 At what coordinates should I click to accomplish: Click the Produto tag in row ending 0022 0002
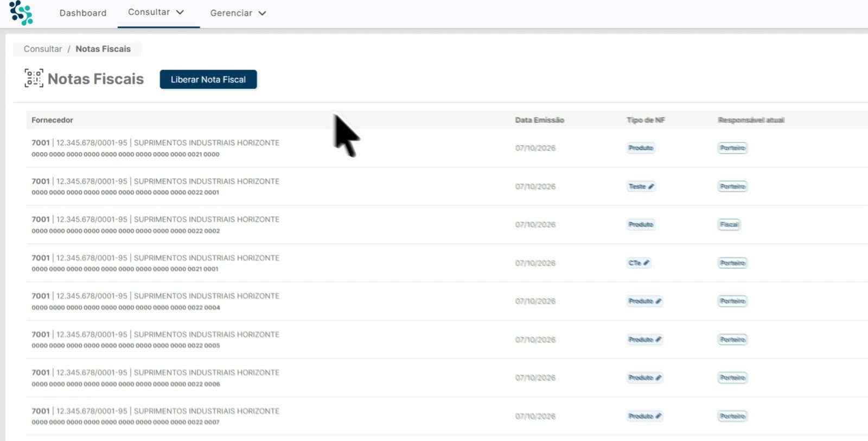[641, 224]
